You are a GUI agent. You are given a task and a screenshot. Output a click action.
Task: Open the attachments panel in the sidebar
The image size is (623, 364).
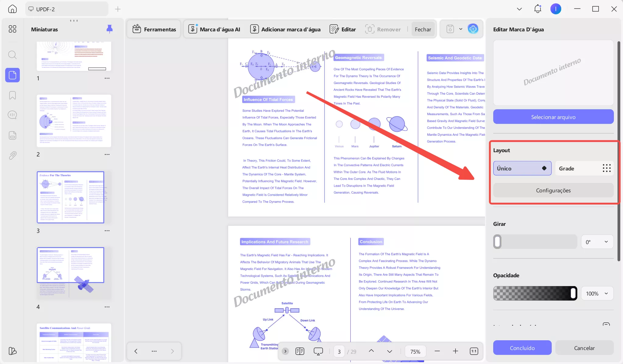tap(12, 155)
